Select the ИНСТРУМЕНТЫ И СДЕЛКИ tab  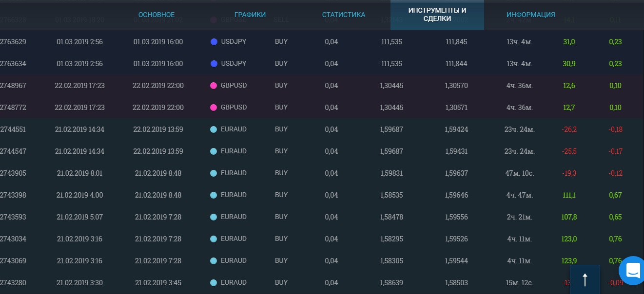437,15
